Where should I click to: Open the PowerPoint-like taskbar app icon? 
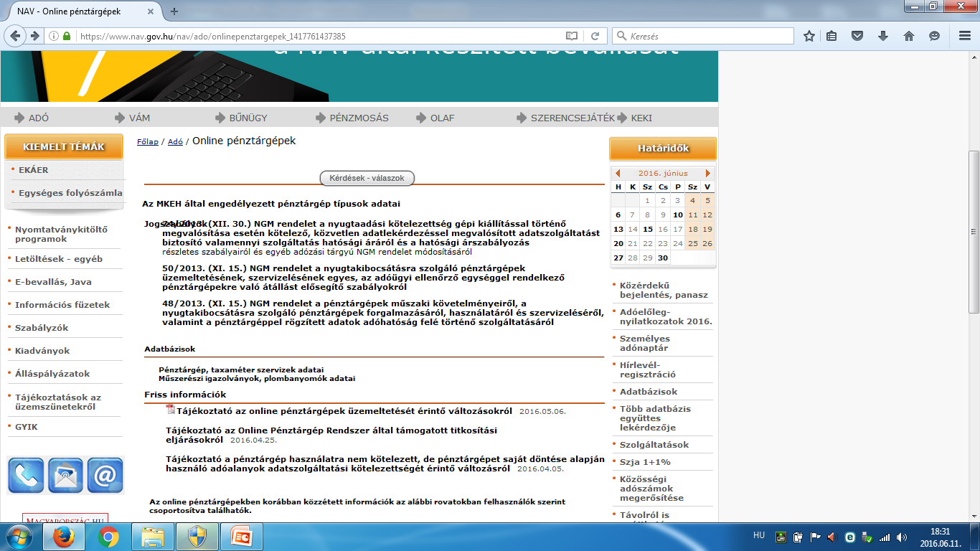(242, 537)
